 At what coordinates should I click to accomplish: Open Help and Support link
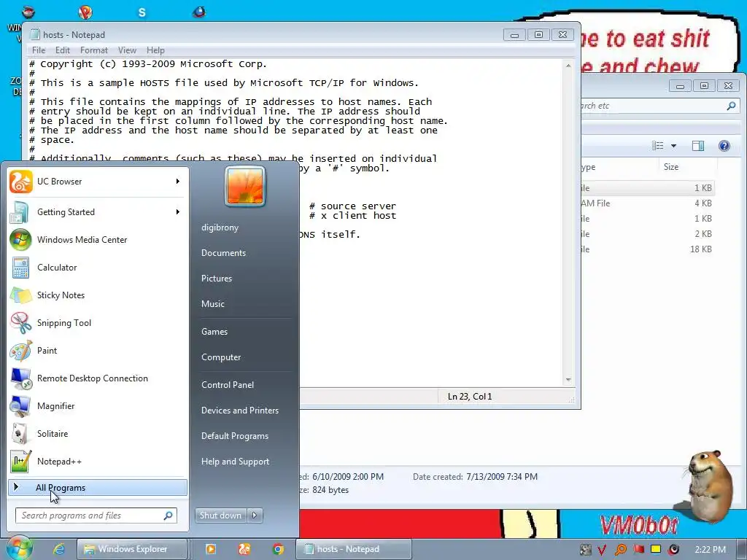[x=235, y=462]
